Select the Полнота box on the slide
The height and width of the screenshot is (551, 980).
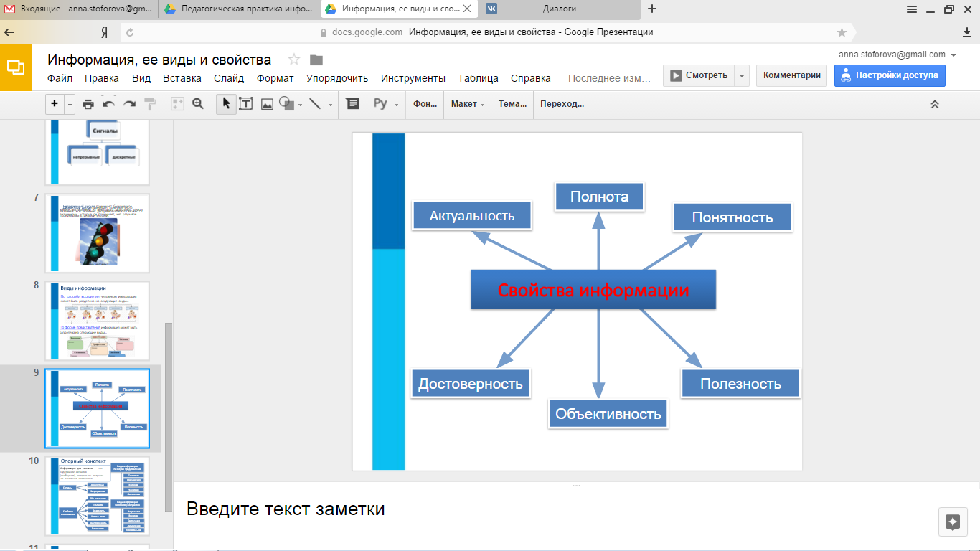(x=599, y=197)
